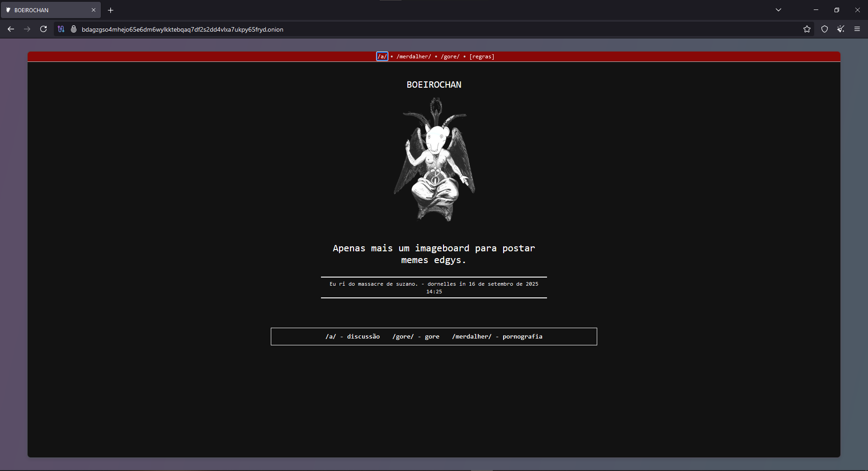Click the New Identity broom icon

(841, 29)
